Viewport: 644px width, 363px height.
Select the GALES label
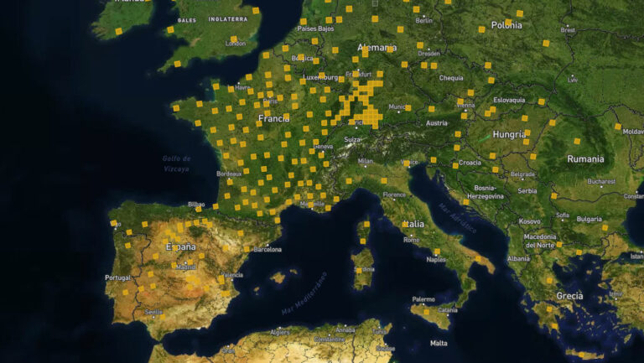(x=187, y=20)
